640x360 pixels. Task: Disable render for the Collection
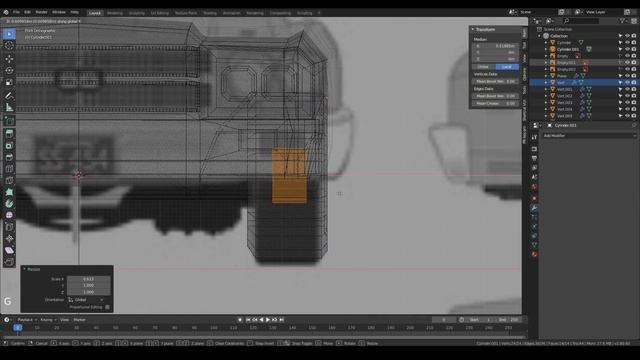(634, 36)
